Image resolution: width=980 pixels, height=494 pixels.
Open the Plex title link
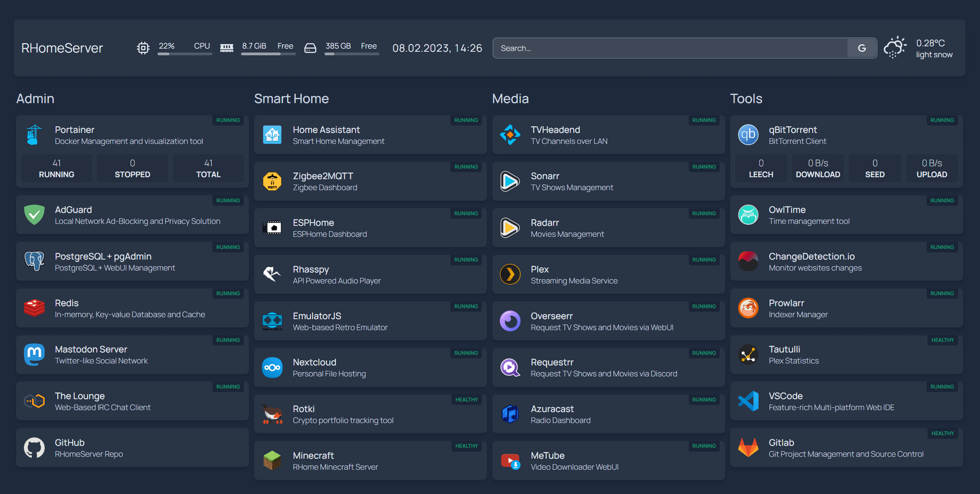(x=539, y=269)
